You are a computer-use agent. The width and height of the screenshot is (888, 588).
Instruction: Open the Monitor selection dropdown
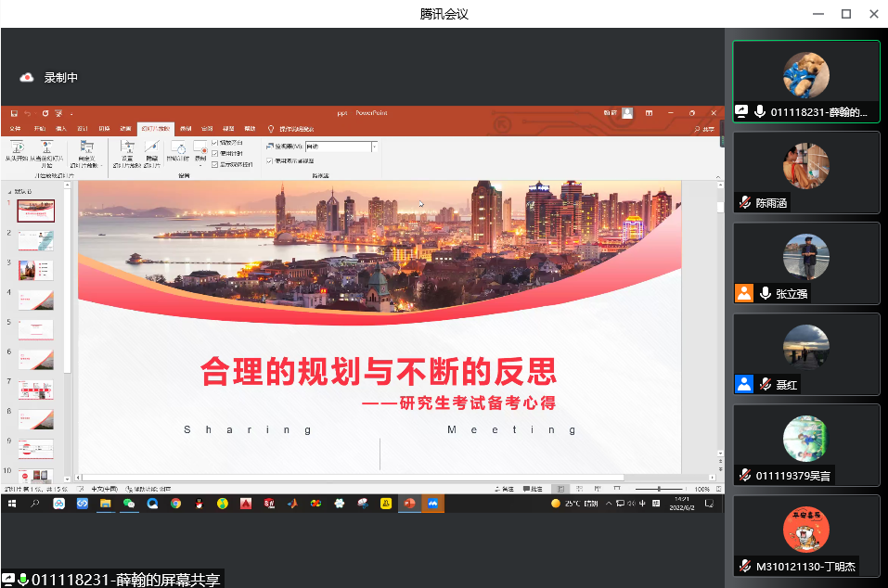point(374,147)
